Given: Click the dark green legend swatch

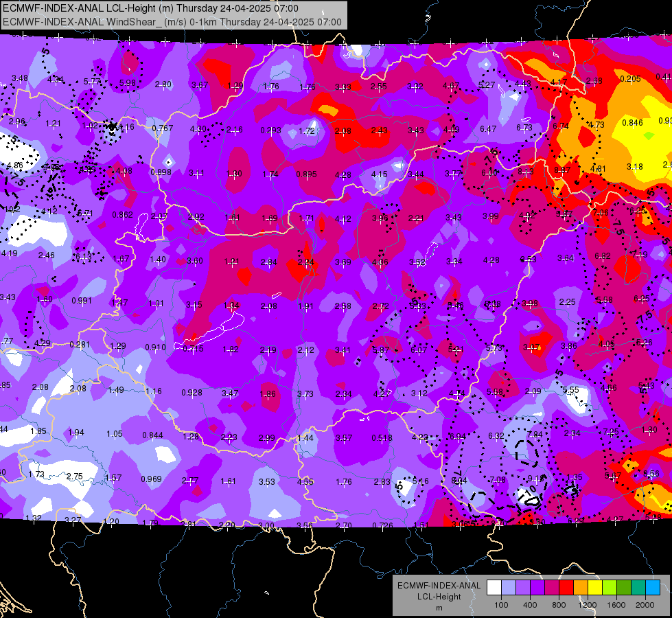Looking at the screenshot, I should pos(624,588).
